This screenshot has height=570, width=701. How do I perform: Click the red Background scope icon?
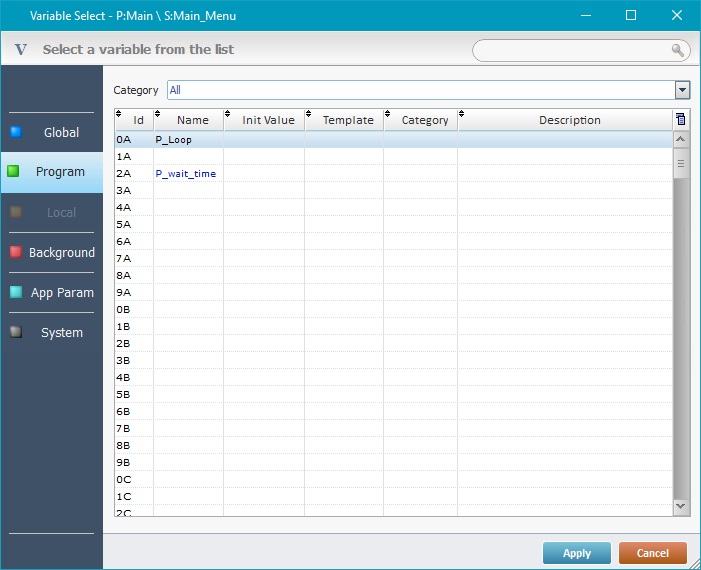[15, 252]
